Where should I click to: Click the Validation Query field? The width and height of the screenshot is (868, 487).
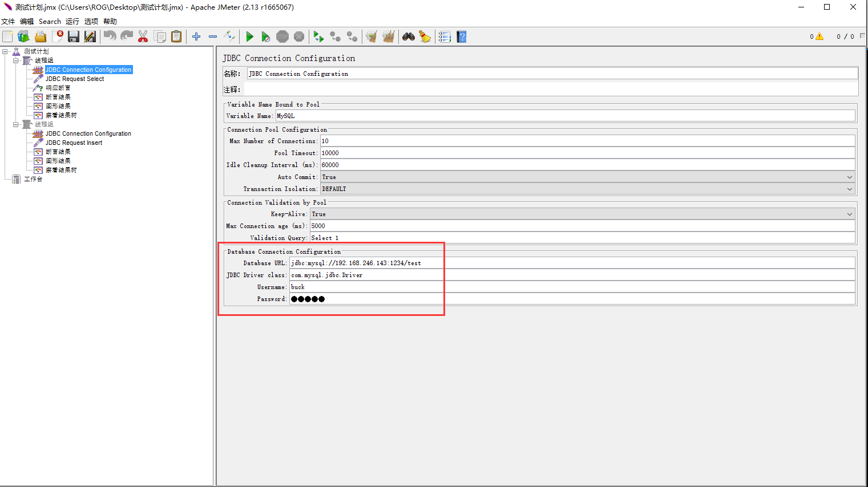click(x=583, y=238)
